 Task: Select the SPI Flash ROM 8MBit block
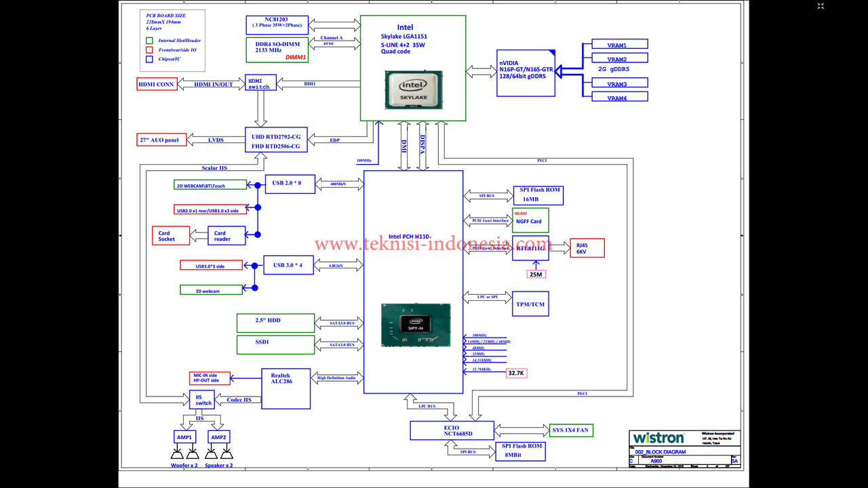coord(521,451)
